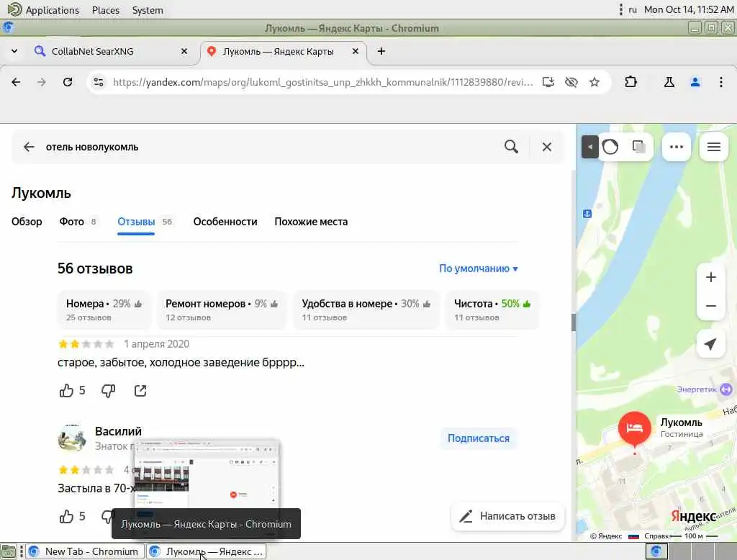Open the map layers icon

(x=639, y=147)
